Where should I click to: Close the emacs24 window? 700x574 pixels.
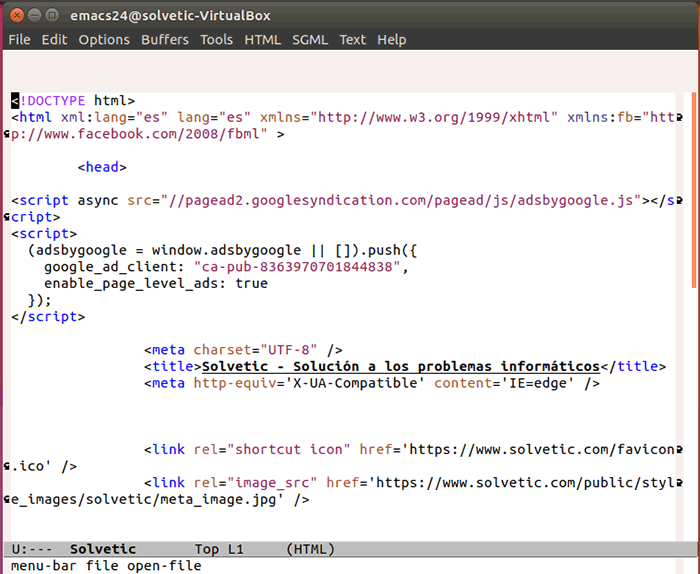17,16
